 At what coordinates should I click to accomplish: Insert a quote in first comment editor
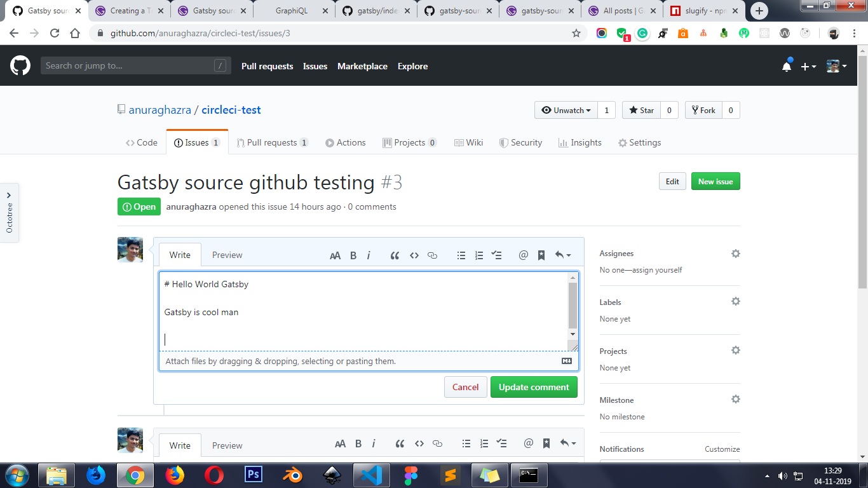click(395, 255)
